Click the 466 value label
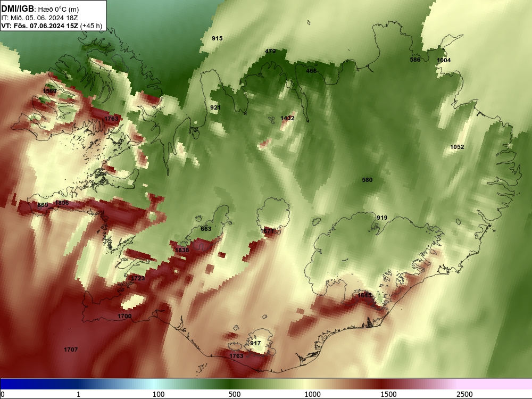 [311, 71]
